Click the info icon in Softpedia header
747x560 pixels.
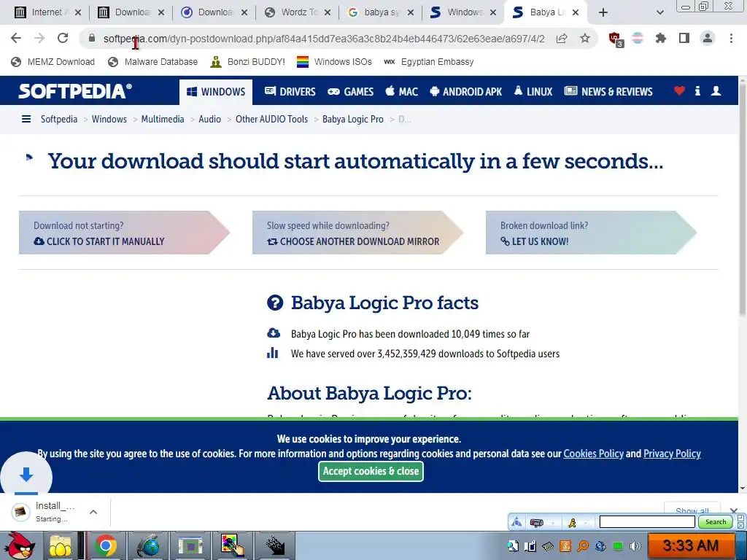(x=697, y=91)
